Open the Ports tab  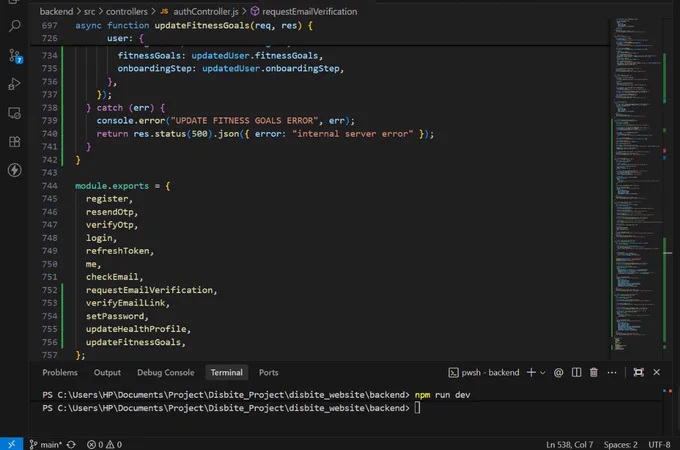point(268,372)
